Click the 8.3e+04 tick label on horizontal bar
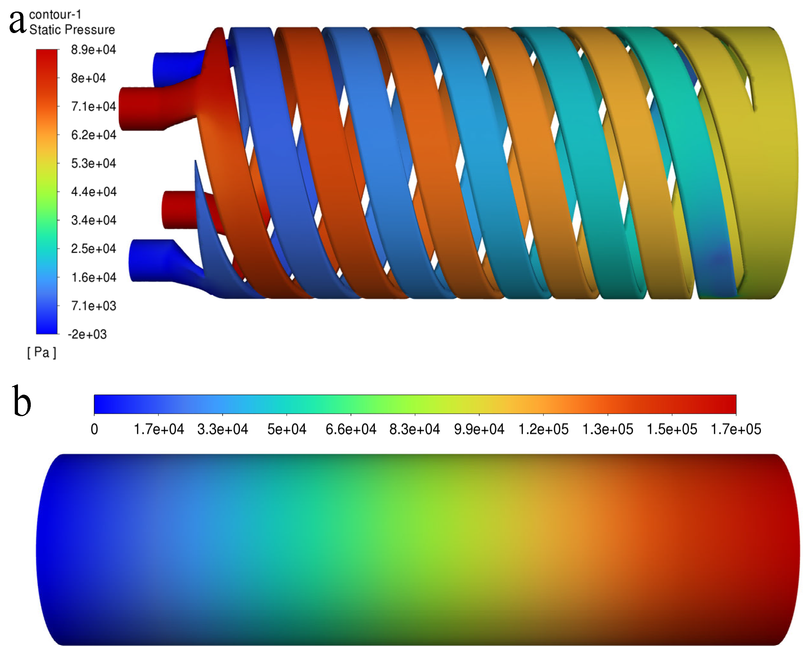 click(x=415, y=429)
